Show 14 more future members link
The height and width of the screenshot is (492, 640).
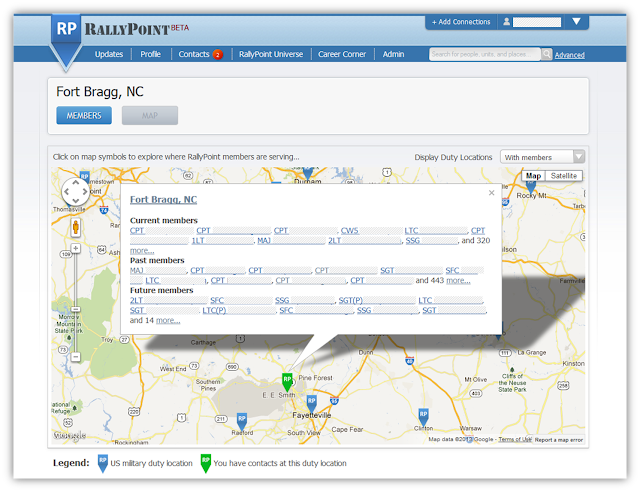pos(168,321)
